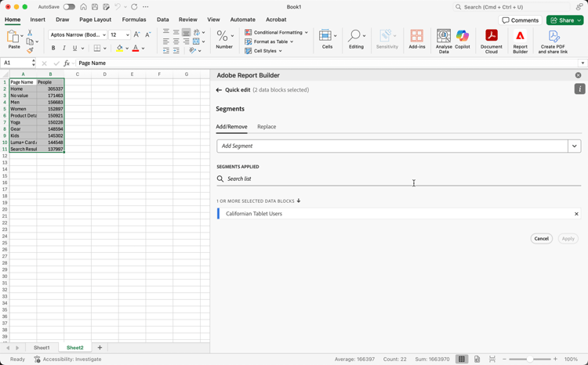Image resolution: width=588 pixels, height=365 pixels.
Task: Click the borders icon
Action: point(97,48)
